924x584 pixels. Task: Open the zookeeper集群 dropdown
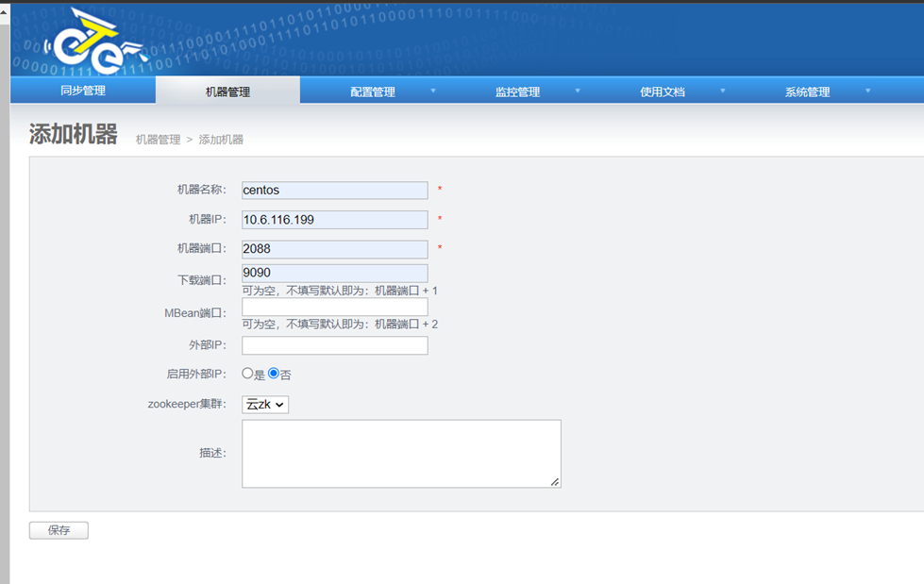pos(265,405)
